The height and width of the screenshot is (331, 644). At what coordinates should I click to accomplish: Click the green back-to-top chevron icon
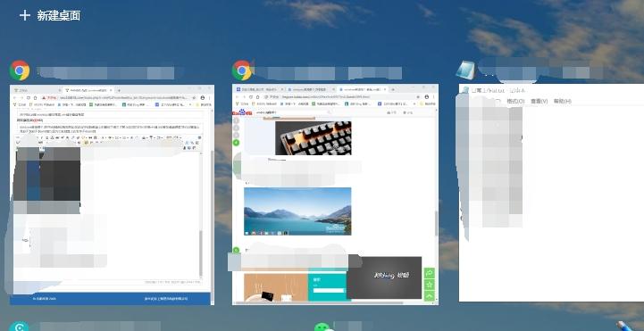(430, 295)
